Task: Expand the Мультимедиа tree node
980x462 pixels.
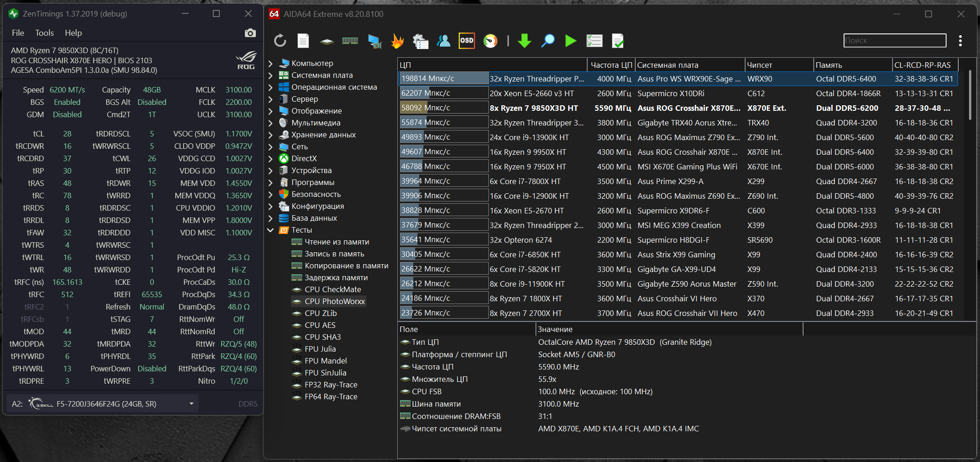Action: point(271,123)
